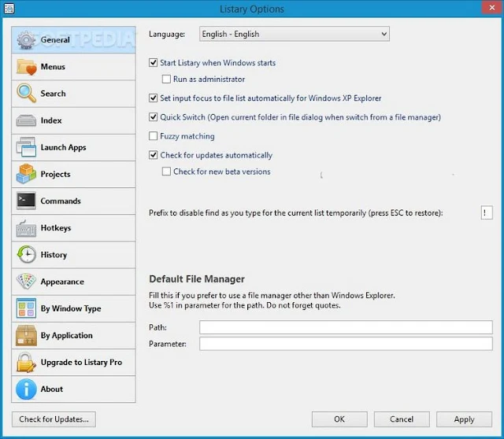Image resolution: width=504 pixels, height=439 pixels.
Task: Click the Search magnifying glass icon
Action: [26, 94]
